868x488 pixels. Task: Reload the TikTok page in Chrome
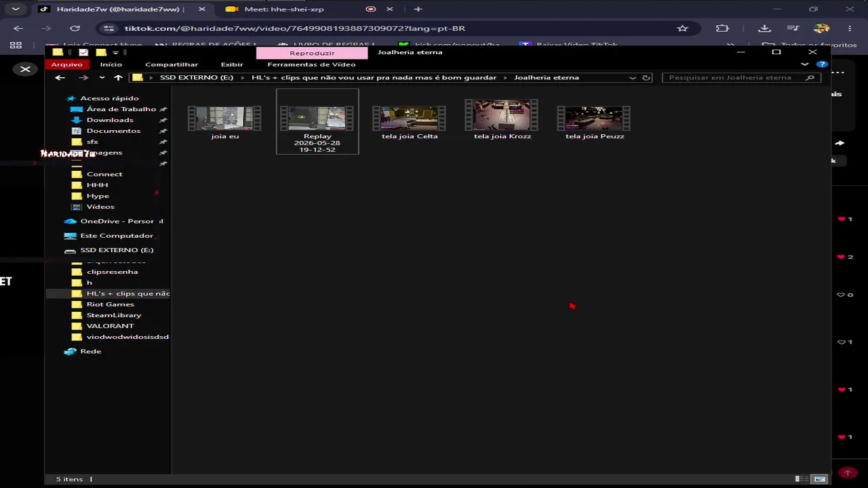(x=75, y=28)
